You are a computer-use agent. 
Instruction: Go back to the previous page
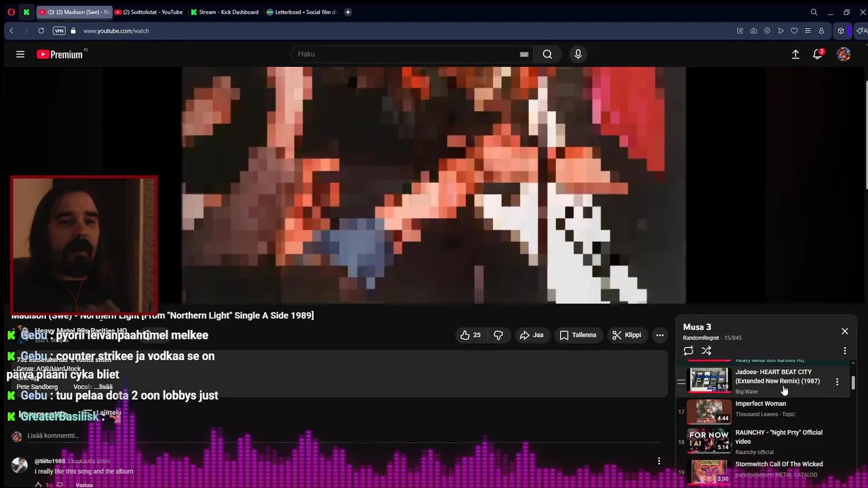coord(11,30)
